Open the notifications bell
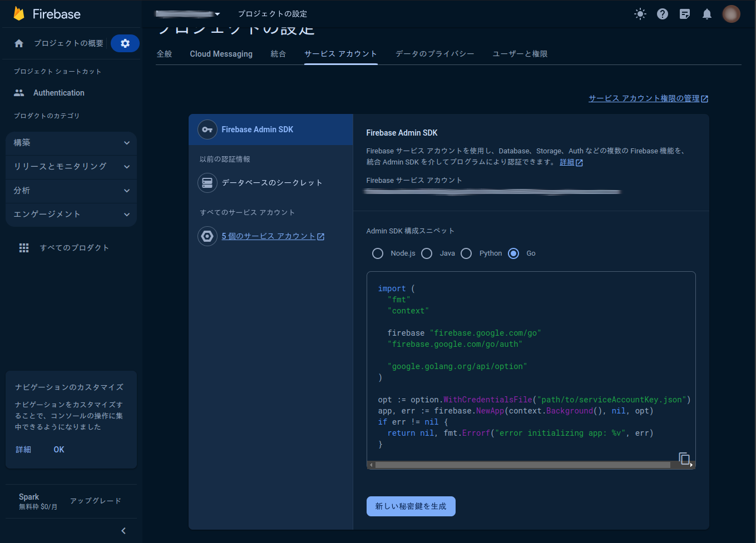This screenshot has width=756, height=543. pyautogui.click(x=707, y=14)
